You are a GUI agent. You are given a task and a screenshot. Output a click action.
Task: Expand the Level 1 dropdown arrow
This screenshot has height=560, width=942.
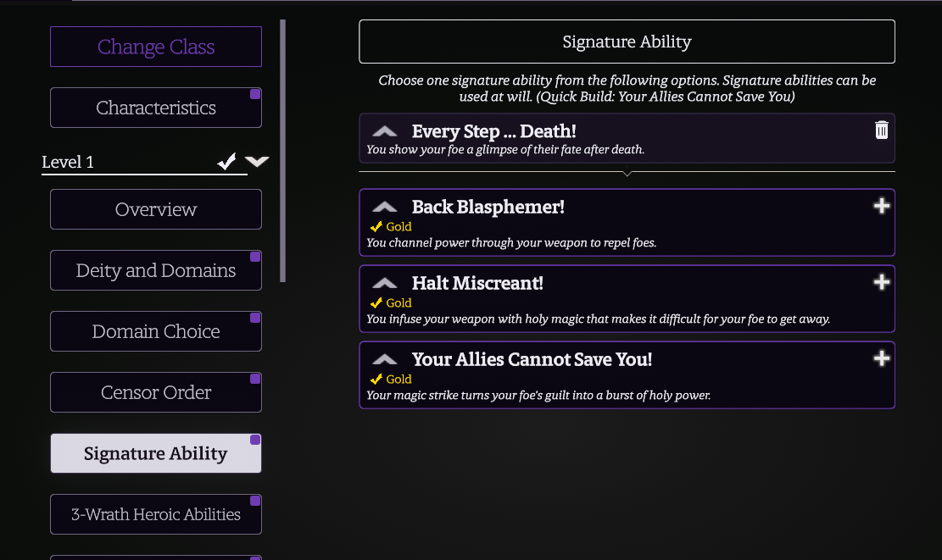click(x=257, y=162)
